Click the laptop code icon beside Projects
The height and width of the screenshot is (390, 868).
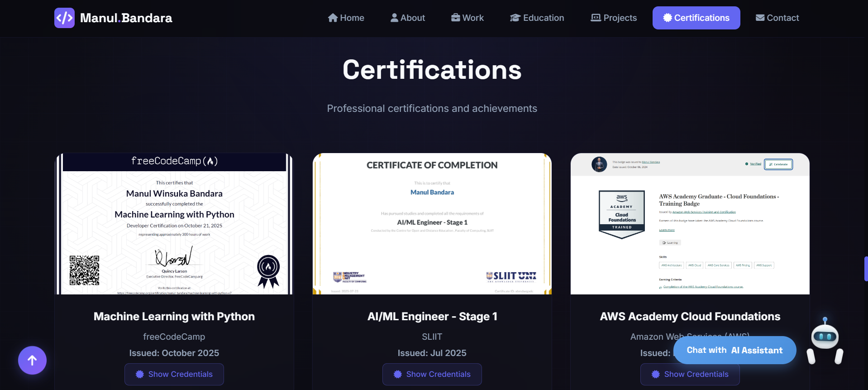point(596,18)
